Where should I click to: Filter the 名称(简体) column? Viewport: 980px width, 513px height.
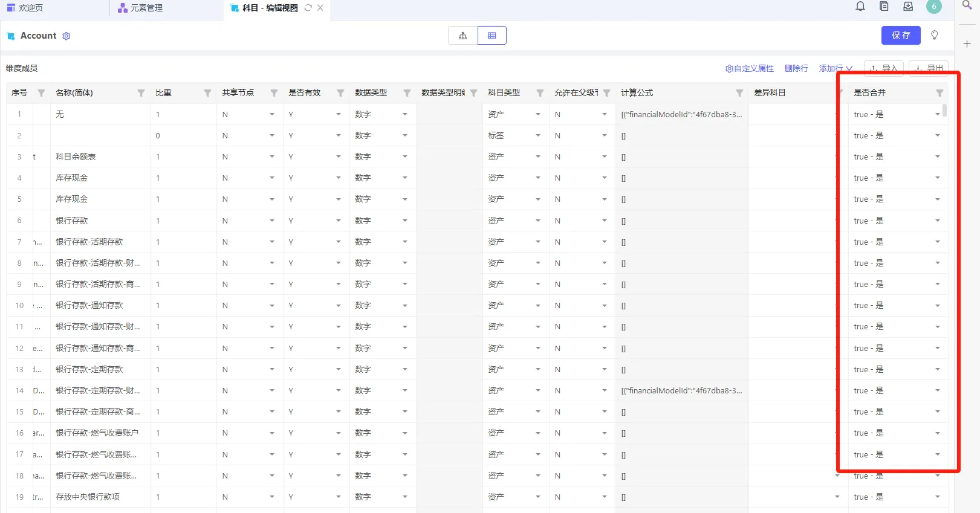[141, 93]
